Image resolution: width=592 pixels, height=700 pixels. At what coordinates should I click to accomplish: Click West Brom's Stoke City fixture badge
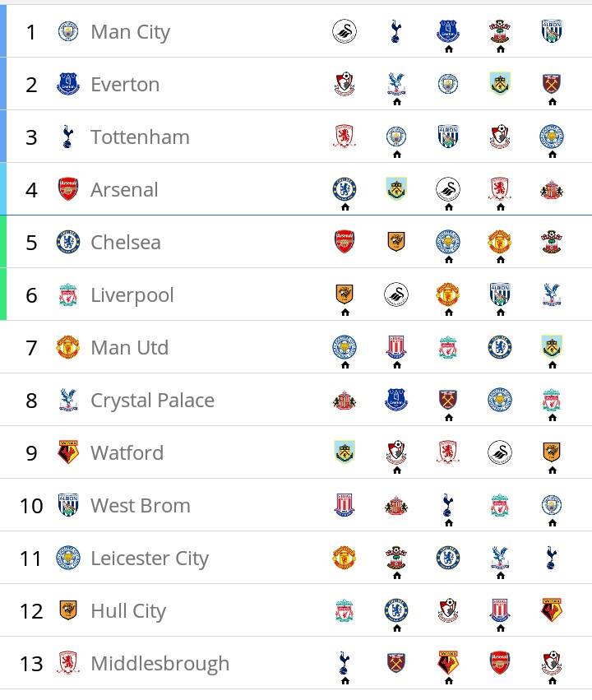click(x=345, y=505)
